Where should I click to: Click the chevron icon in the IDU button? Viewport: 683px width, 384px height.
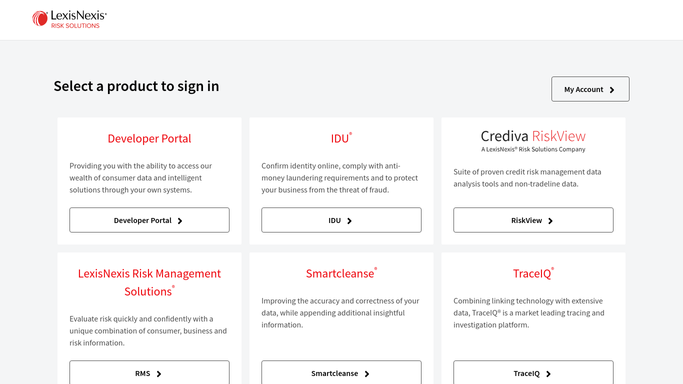pyautogui.click(x=349, y=221)
